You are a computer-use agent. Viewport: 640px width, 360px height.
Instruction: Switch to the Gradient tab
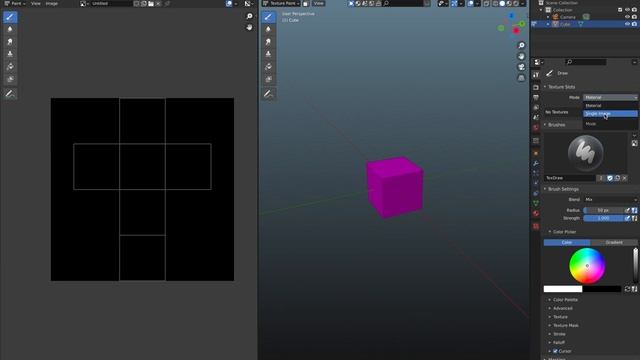coord(613,242)
